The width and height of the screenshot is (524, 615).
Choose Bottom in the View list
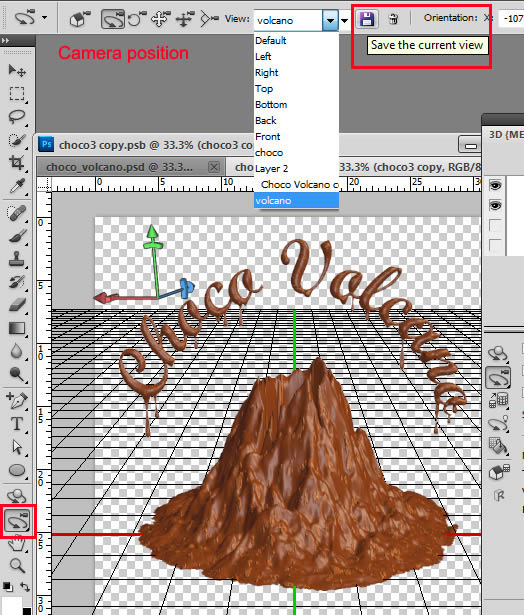pyautogui.click(x=296, y=105)
